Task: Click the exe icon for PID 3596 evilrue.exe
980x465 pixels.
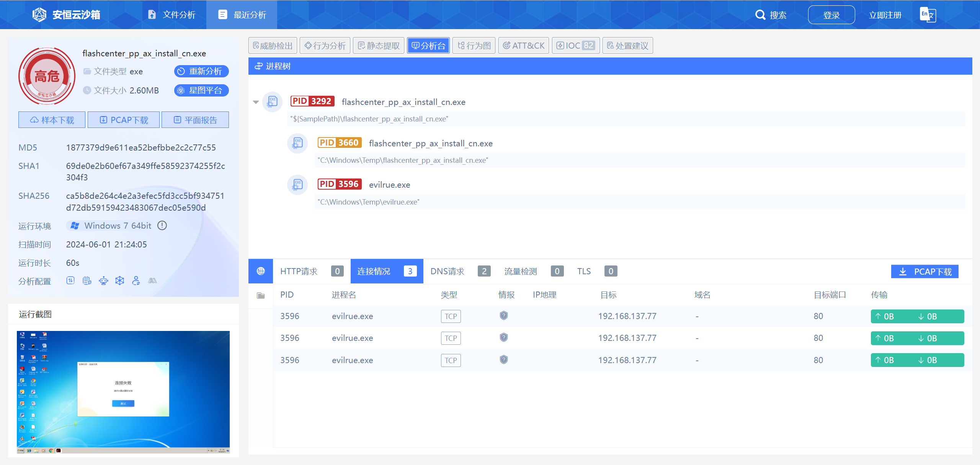Action: click(297, 185)
